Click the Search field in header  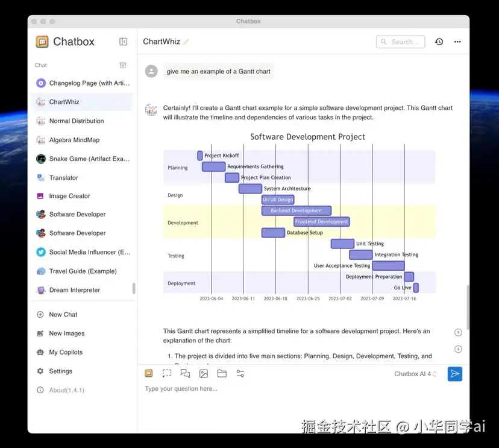[400, 42]
